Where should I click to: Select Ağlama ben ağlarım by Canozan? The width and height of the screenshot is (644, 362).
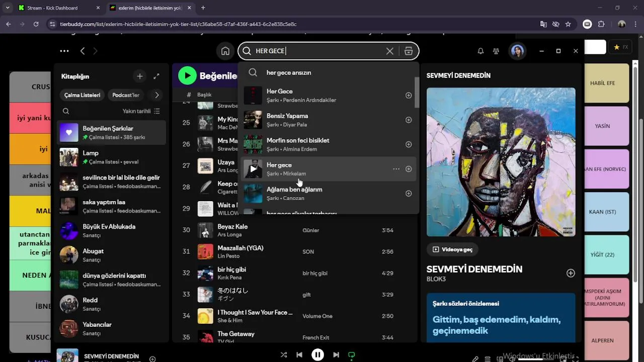click(328, 194)
